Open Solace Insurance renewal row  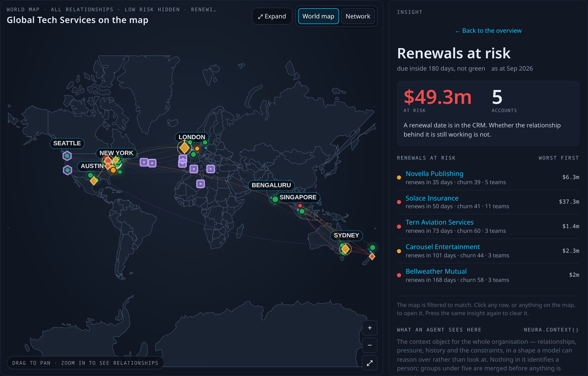pos(488,202)
